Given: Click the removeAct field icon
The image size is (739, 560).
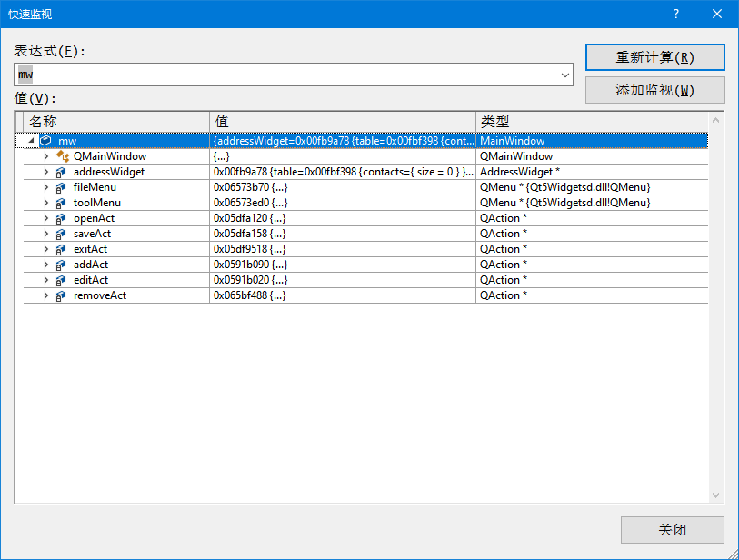Looking at the screenshot, I should 61,296.
